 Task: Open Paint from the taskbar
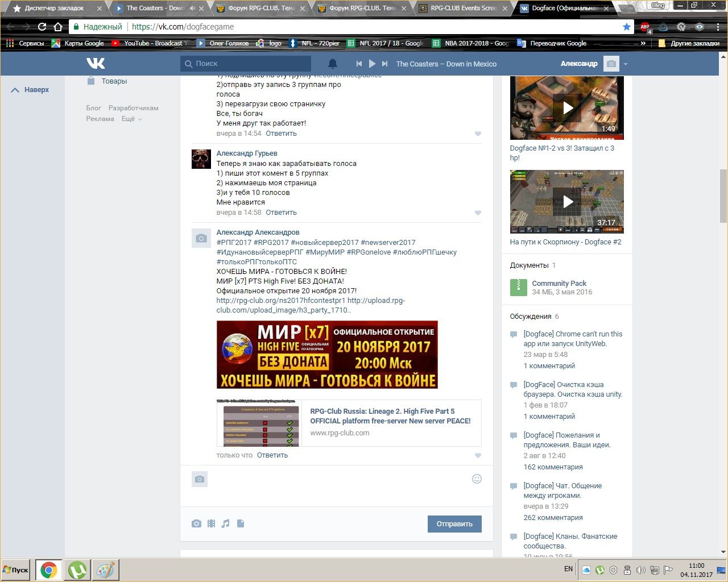105,570
